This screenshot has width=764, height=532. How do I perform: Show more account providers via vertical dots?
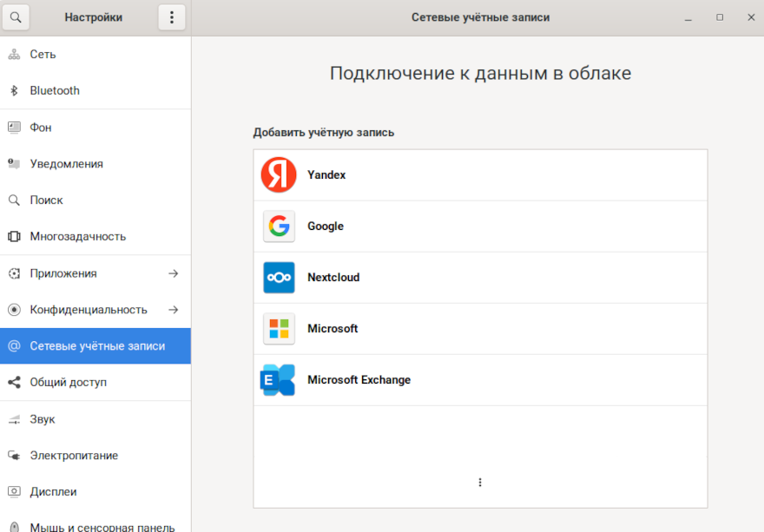[480, 483]
